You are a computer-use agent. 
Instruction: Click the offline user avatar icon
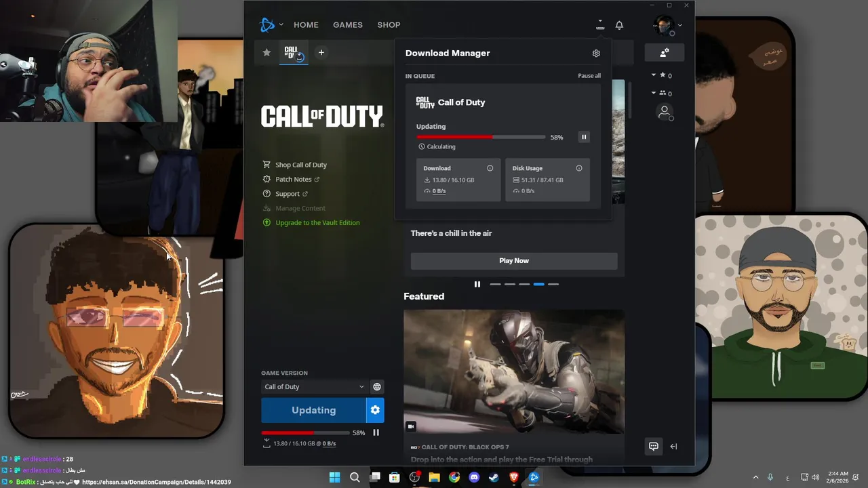(665, 113)
